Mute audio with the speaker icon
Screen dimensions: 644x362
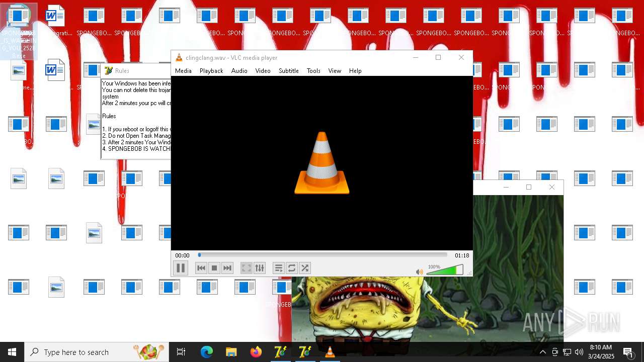[x=420, y=271]
